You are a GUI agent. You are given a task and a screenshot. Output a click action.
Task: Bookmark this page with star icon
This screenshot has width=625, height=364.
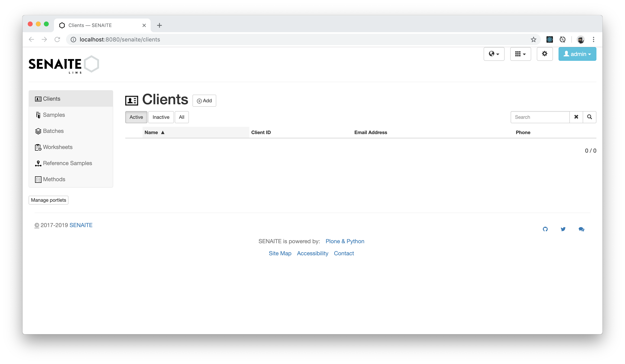pos(533,39)
